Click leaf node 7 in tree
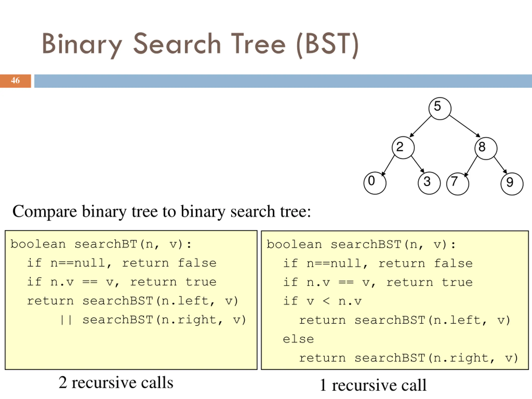Viewport: 532px width, 399px height. pyautogui.click(x=457, y=184)
